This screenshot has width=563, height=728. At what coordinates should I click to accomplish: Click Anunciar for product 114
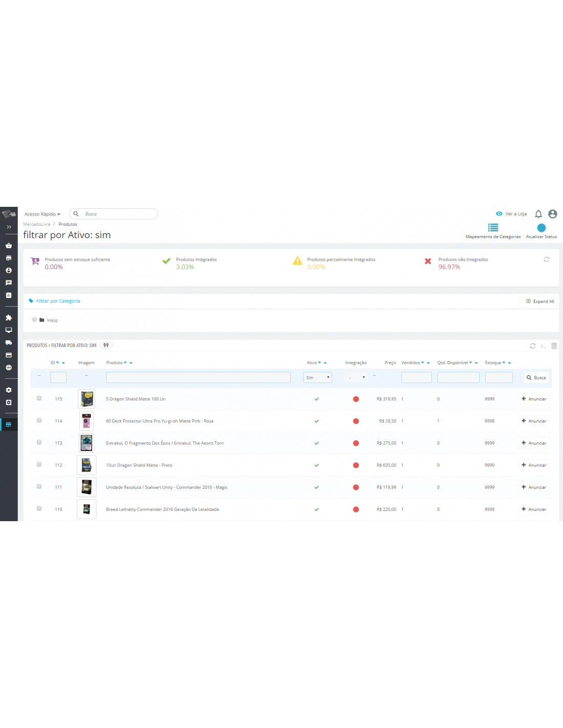pos(534,421)
